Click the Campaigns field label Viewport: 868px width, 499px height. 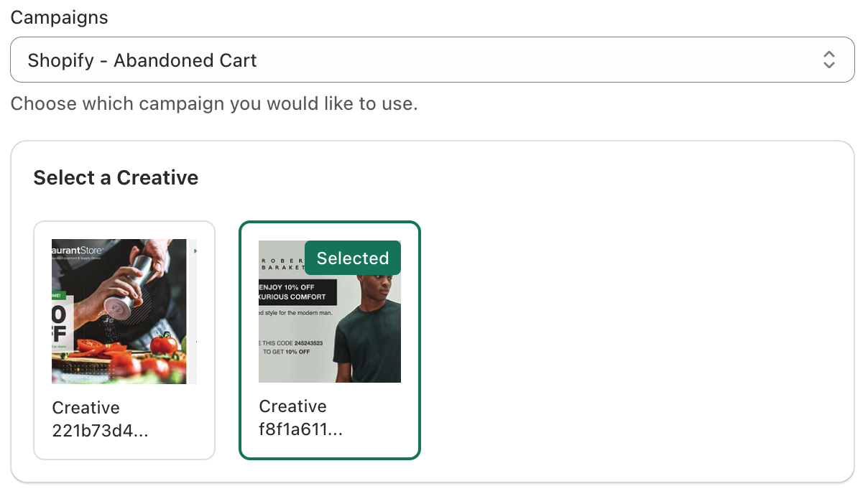click(59, 17)
